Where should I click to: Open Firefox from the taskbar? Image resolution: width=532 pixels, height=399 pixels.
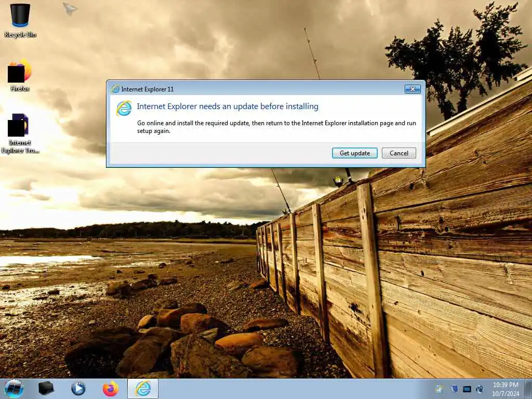111,389
